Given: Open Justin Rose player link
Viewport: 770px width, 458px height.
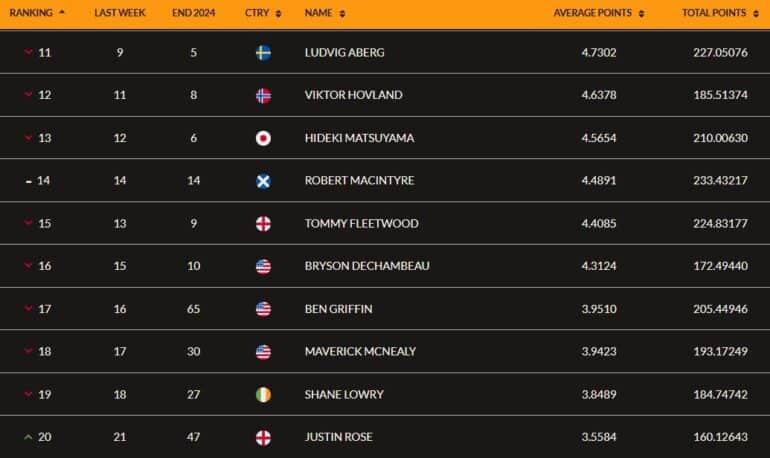Looking at the screenshot, I should (x=338, y=437).
